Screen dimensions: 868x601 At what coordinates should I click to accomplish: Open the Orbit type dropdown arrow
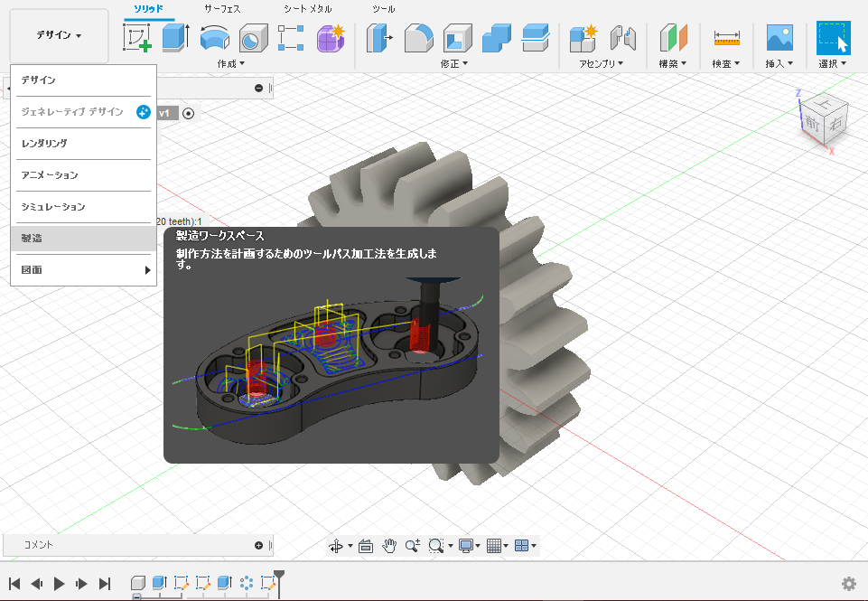[x=350, y=546]
